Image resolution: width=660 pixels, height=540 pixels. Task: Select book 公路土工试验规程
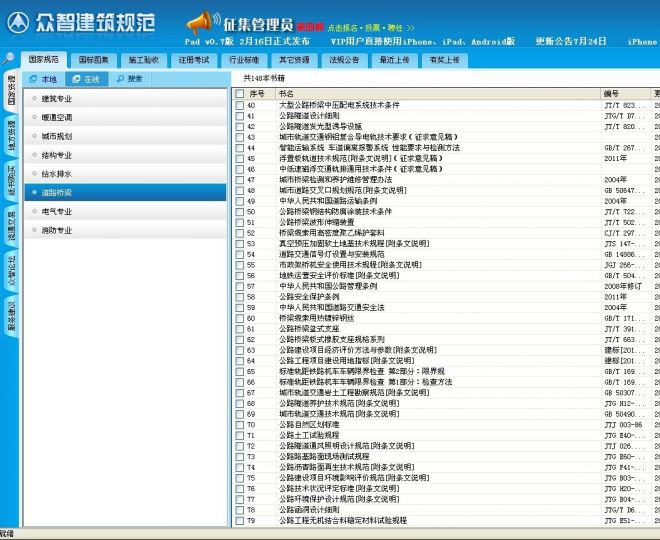(309, 435)
